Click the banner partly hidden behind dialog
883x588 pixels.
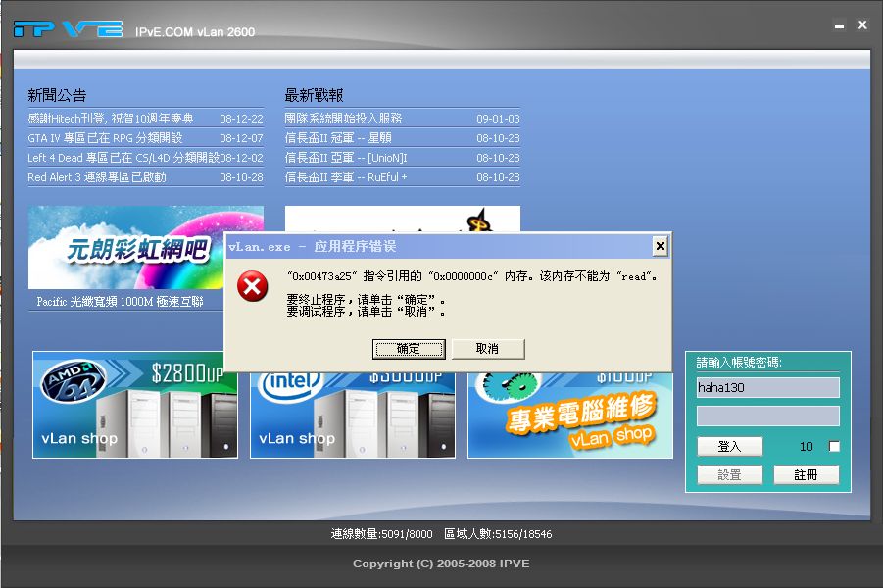(402, 219)
